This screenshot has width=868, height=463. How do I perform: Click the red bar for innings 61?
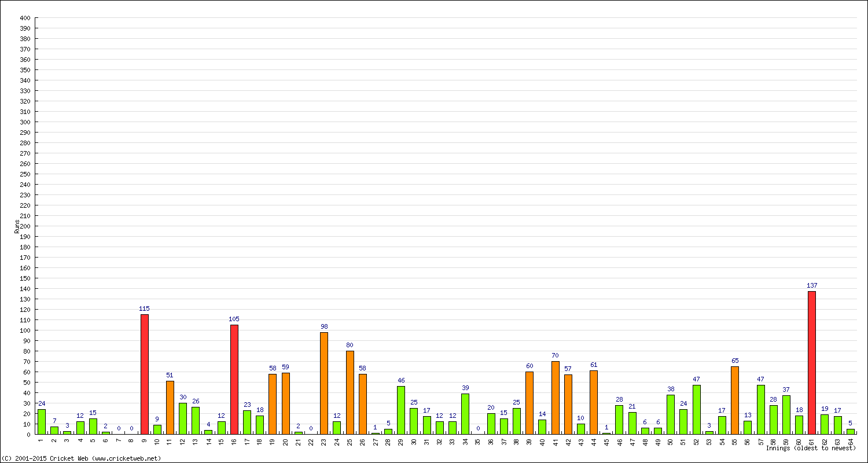(x=812, y=363)
